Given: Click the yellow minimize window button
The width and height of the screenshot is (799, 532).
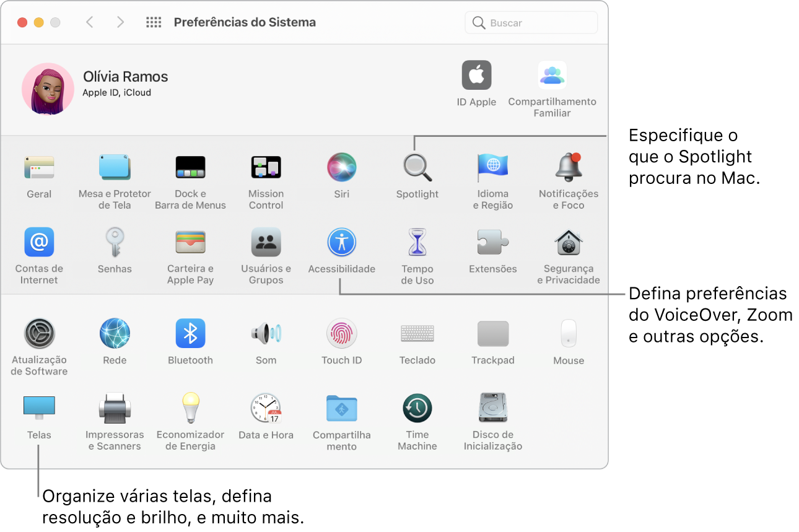Looking at the screenshot, I should point(38,22).
